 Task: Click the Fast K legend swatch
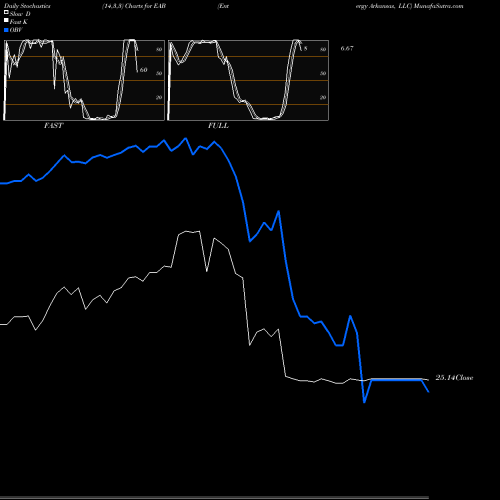coord(6,21)
